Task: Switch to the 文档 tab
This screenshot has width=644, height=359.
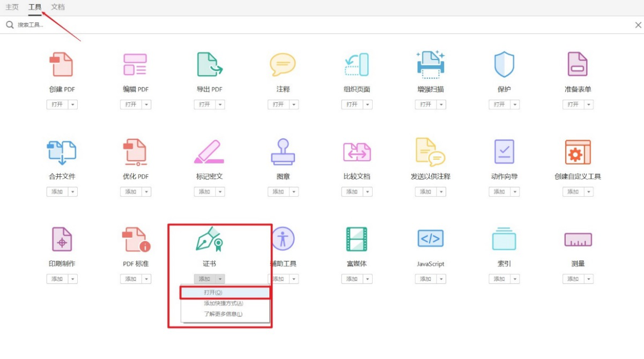Action: (57, 7)
